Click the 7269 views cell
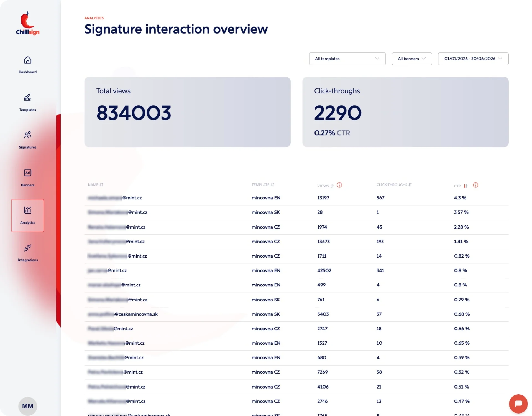The image size is (532, 416). (x=322, y=372)
